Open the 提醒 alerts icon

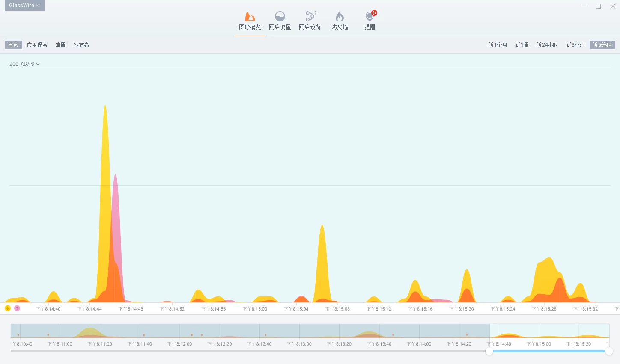coord(370,17)
